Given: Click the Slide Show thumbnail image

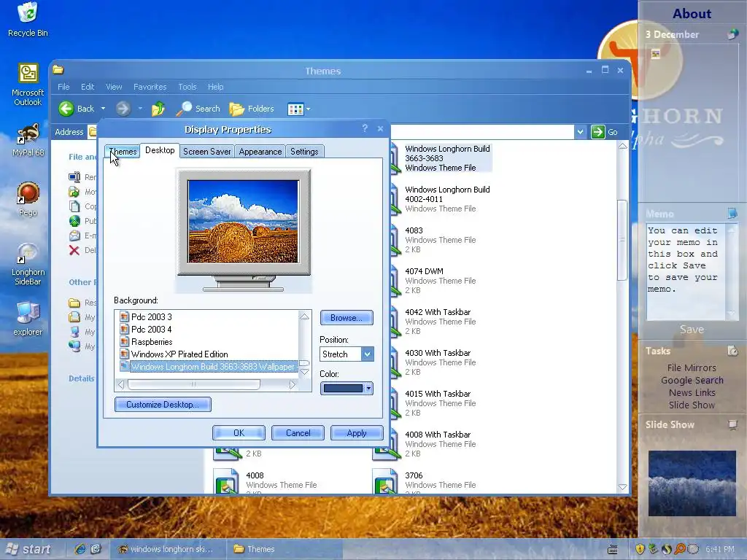Looking at the screenshot, I should [692, 483].
